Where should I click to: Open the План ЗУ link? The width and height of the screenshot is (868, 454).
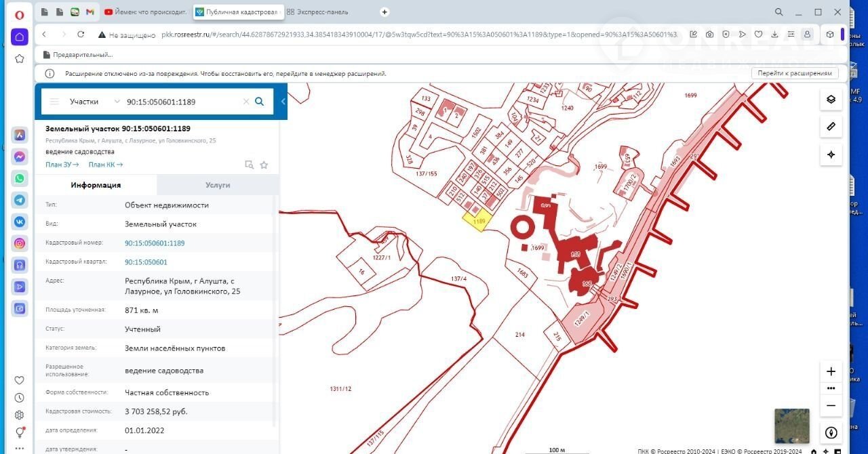pos(62,165)
